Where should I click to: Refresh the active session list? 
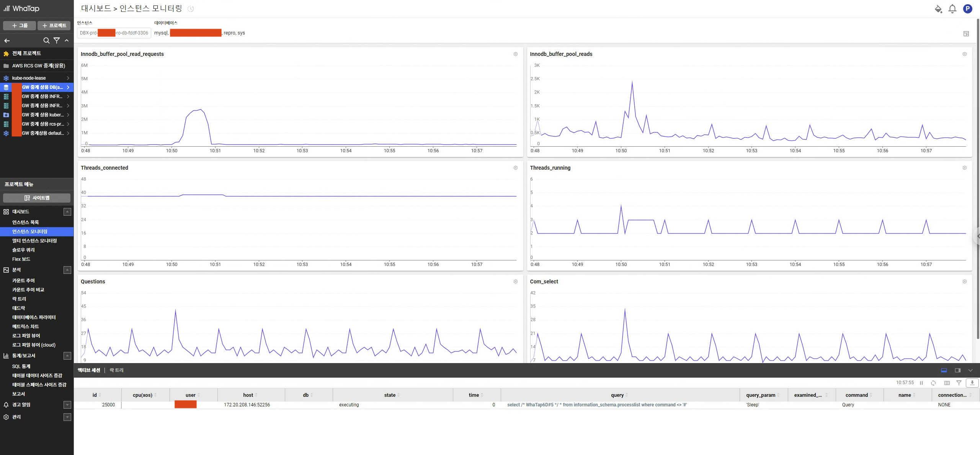point(933,383)
